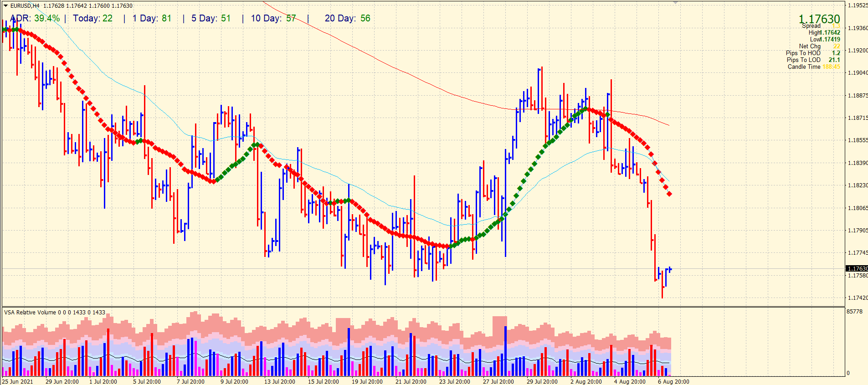Click the 1.19525 price scale label
Image resolution: width=868 pixels, height=385 pixels.
[857, 5]
